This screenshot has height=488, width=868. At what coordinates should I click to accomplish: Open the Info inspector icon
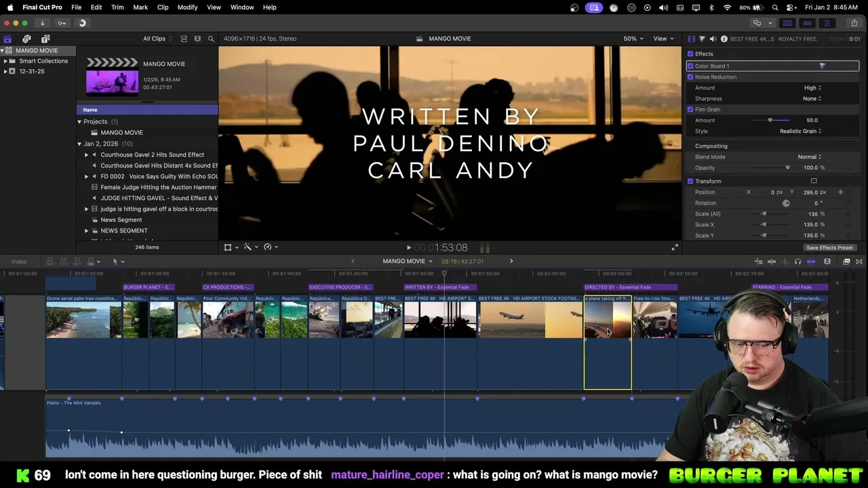coord(724,39)
